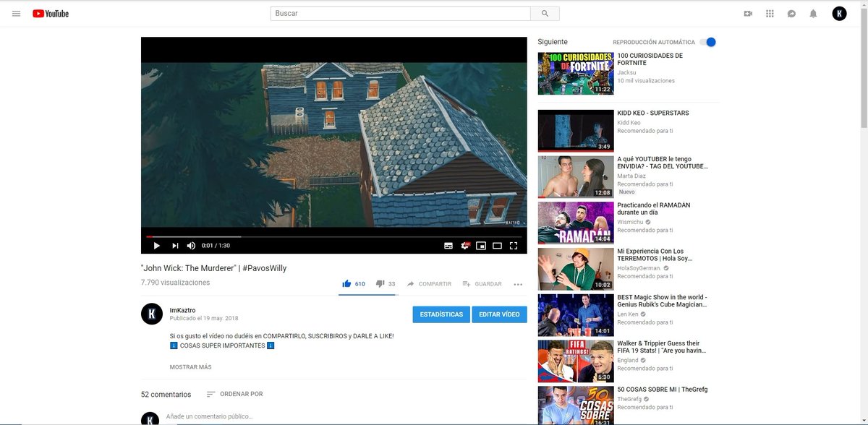This screenshot has width=868, height=425.
Task: Switch to theater mode
Action: tap(497, 246)
